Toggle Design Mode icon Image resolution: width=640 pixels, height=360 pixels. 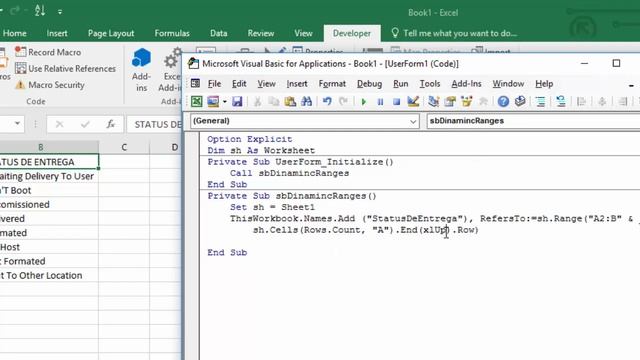pyautogui.click(x=413, y=101)
